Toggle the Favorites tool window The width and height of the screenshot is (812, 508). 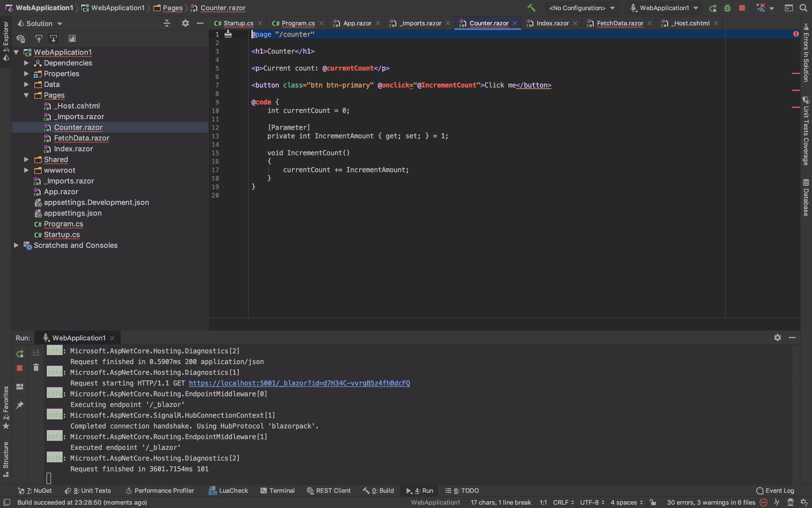[x=6, y=408]
